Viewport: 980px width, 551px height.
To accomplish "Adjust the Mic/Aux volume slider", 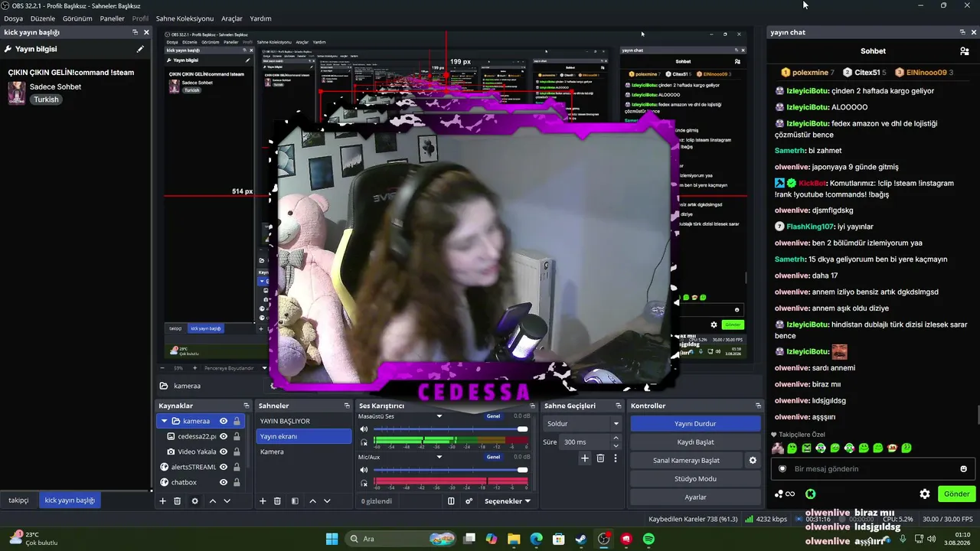I will click(x=450, y=470).
